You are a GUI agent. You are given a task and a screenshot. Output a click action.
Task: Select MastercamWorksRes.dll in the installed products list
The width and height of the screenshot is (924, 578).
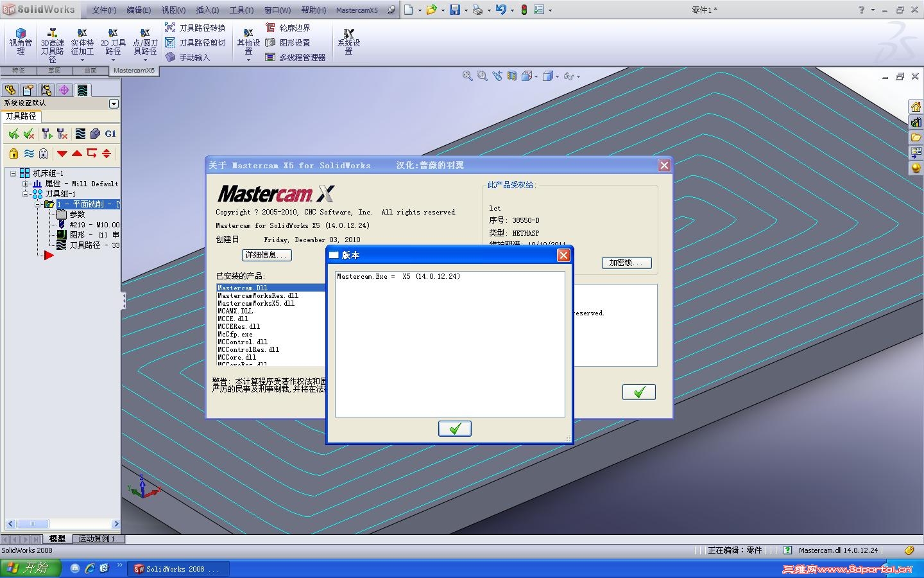tap(258, 295)
